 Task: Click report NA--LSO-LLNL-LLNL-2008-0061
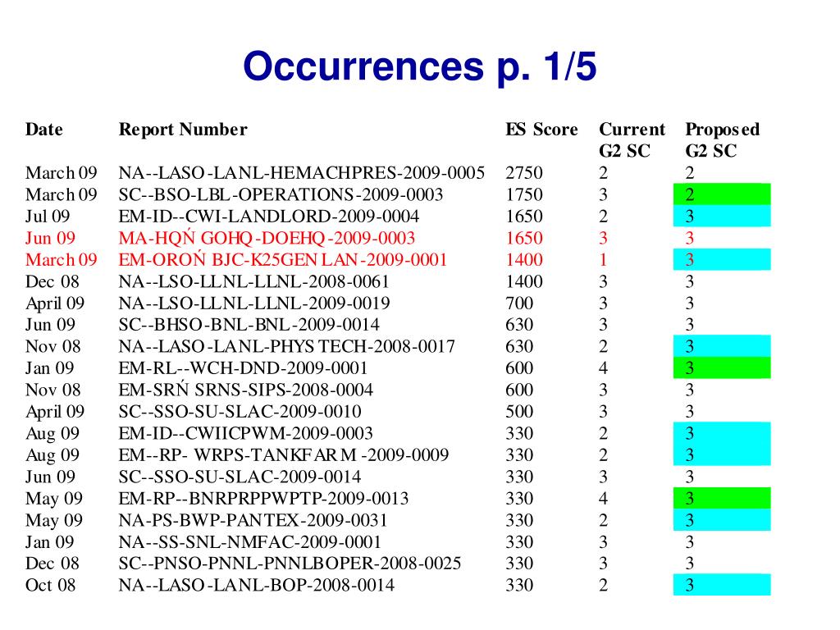pos(253,281)
